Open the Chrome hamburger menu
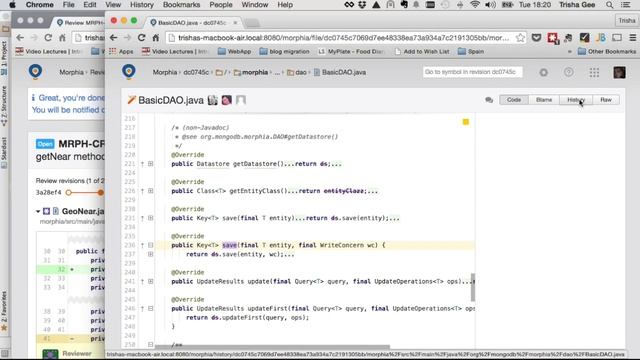This screenshot has width=640, height=360. coord(633,38)
